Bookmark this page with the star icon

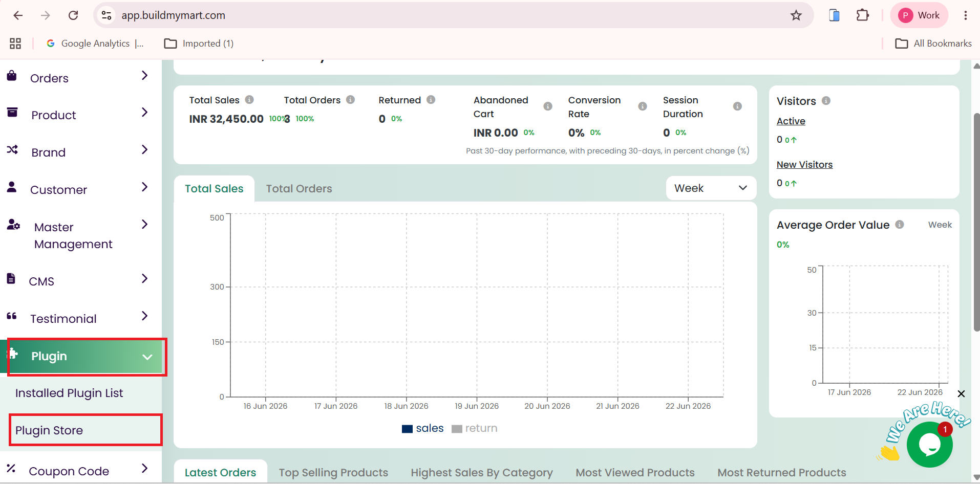click(x=796, y=15)
